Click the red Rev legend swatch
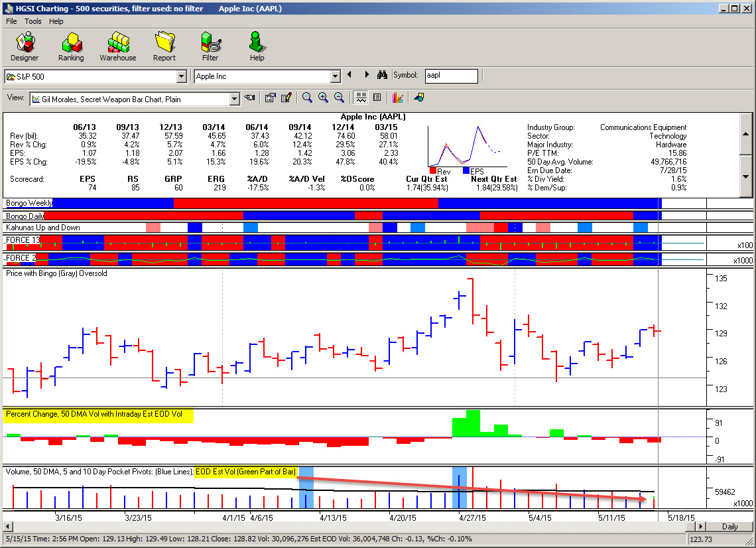Screen dimensions: 756x548 coord(433,171)
